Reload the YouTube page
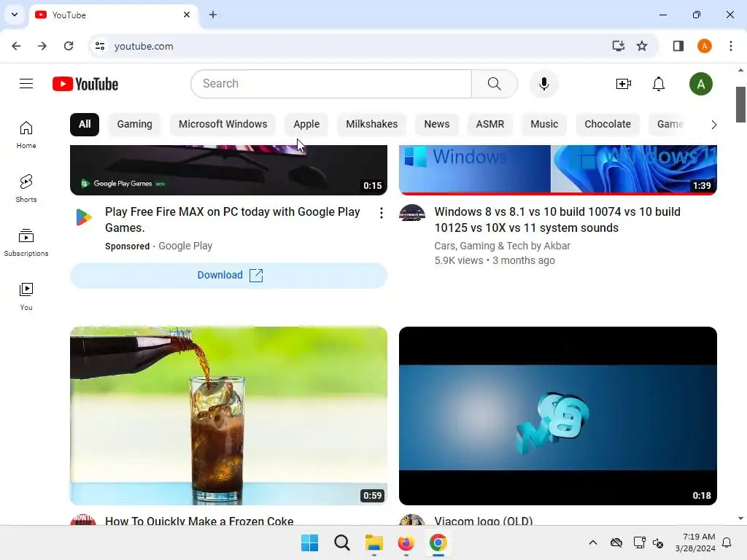Viewport: 747px width, 560px height. click(69, 46)
